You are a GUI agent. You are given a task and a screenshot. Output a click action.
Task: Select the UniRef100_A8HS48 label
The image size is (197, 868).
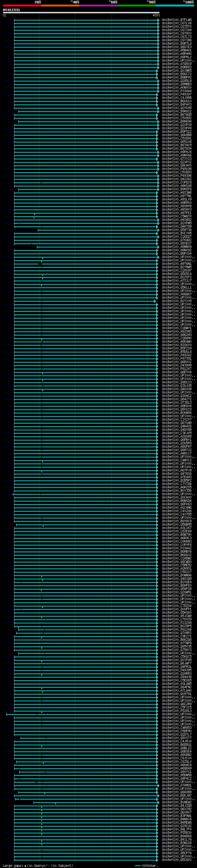pos(177,186)
